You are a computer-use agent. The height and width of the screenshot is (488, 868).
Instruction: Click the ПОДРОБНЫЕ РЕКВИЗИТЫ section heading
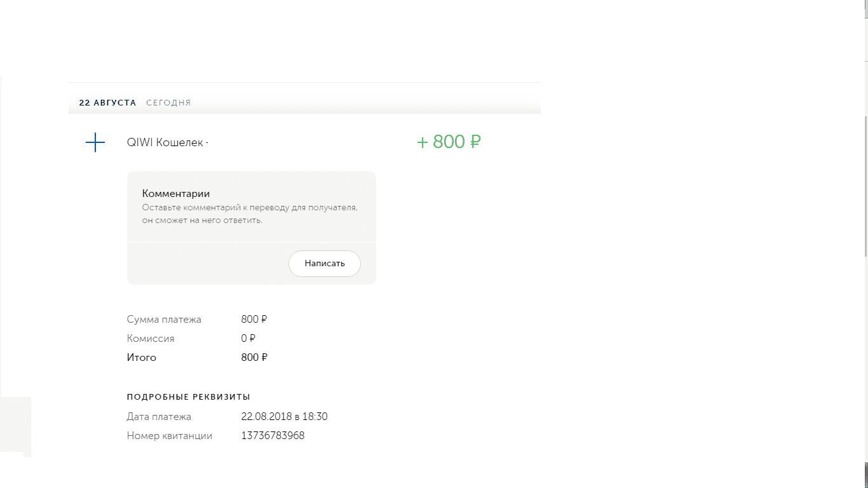[189, 397]
